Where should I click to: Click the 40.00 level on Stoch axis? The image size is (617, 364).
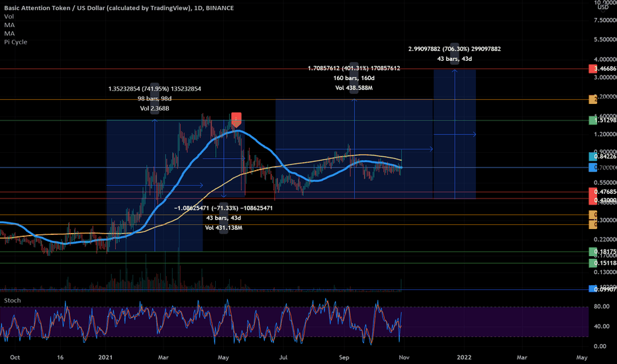pos(602,327)
